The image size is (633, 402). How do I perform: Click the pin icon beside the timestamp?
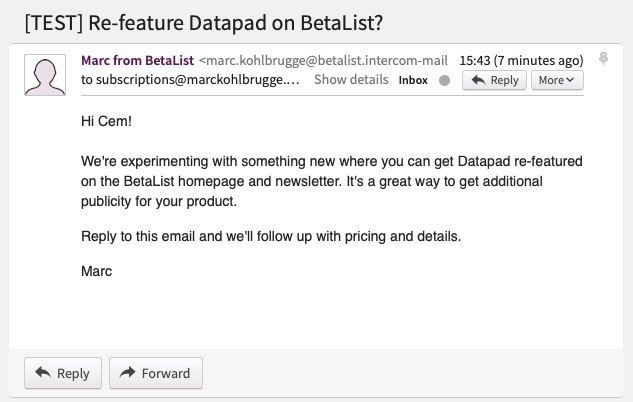tap(603, 59)
